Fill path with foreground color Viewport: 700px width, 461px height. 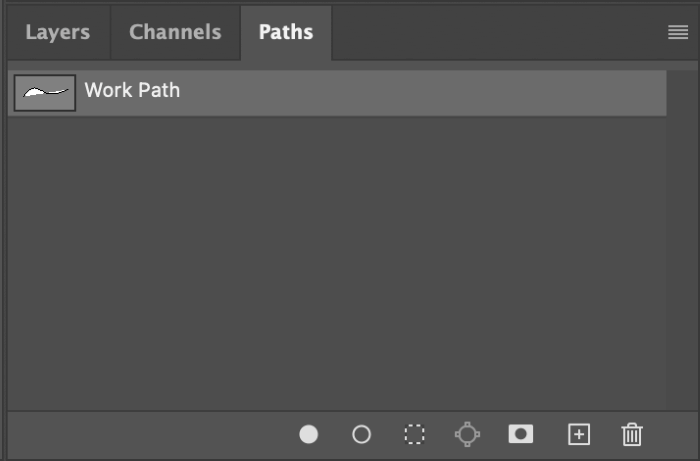pyautogui.click(x=309, y=434)
